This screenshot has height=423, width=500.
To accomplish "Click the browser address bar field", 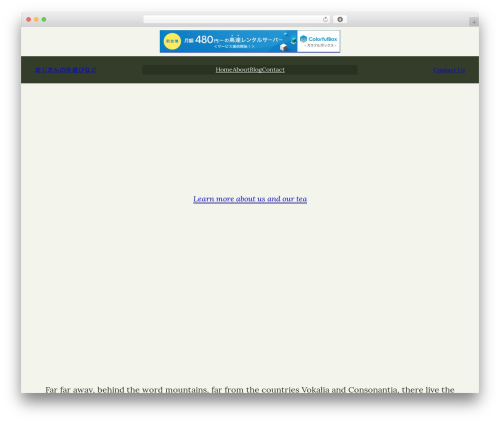I will tap(237, 19).
